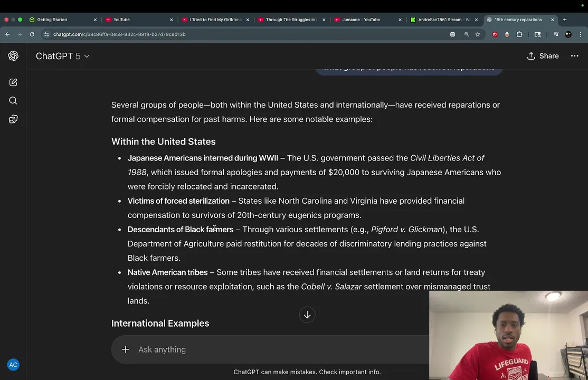This screenshot has width=588, height=380.
Task: Open the media control playlist icon
Action: click(x=556, y=34)
